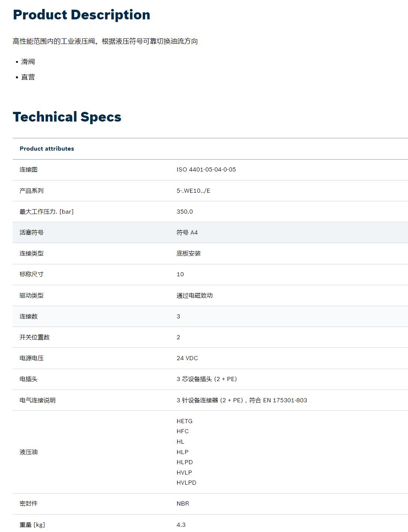Viewport: 408px width, 532px height.
Task: Click the NBR seal material value
Action: click(x=183, y=504)
